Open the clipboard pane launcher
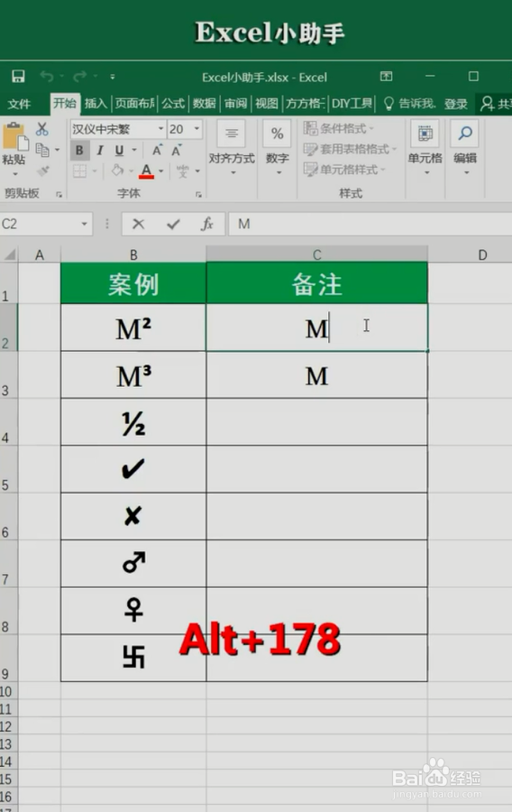 [x=59, y=194]
